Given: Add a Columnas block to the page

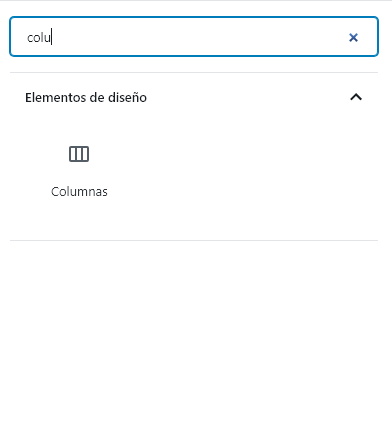Looking at the screenshot, I should (x=79, y=171).
